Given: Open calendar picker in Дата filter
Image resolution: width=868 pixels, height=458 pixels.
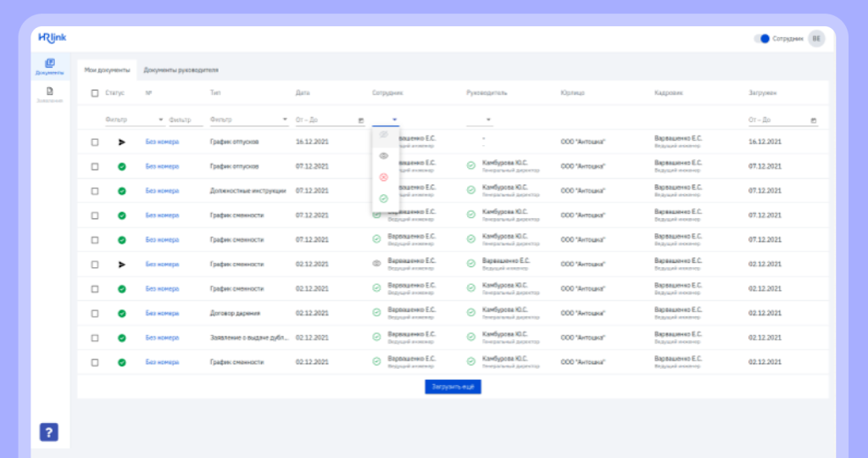Looking at the screenshot, I should [361, 120].
